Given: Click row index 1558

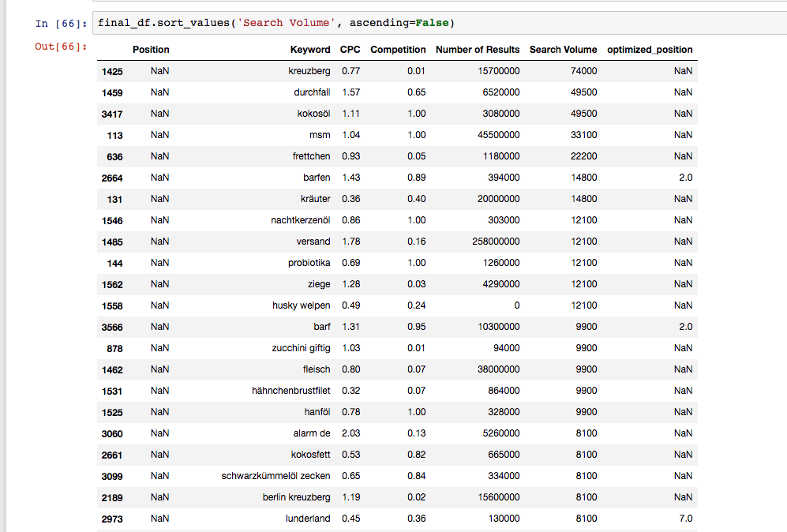Looking at the screenshot, I should point(112,306).
